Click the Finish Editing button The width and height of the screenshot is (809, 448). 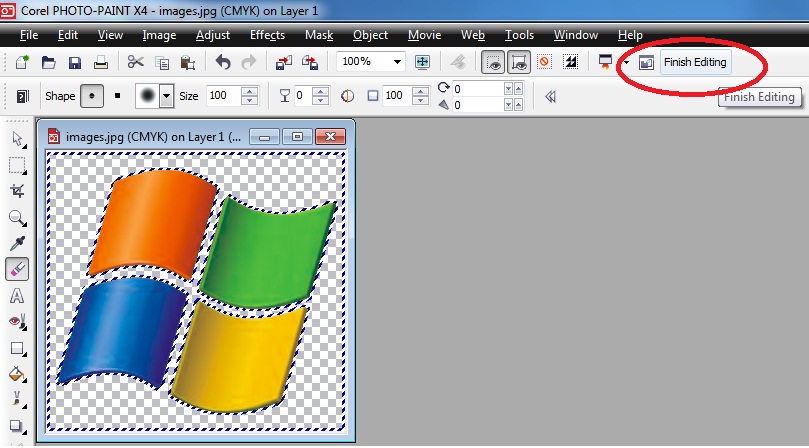point(695,62)
